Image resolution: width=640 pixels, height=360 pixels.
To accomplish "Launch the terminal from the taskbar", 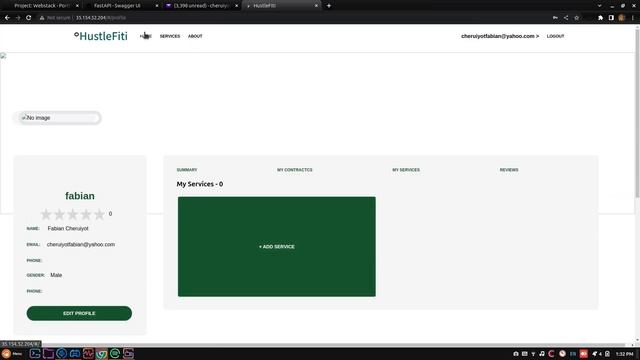I will click(x=35, y=353).
